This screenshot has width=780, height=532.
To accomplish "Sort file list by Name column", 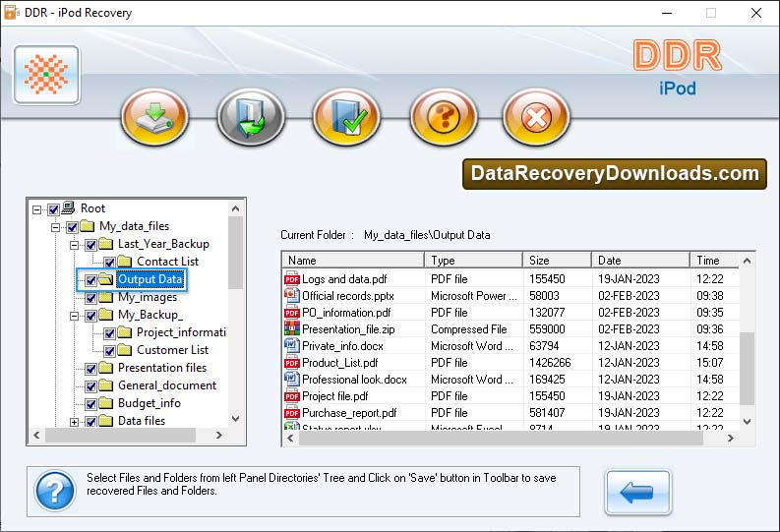I will [x=353, y=261].
